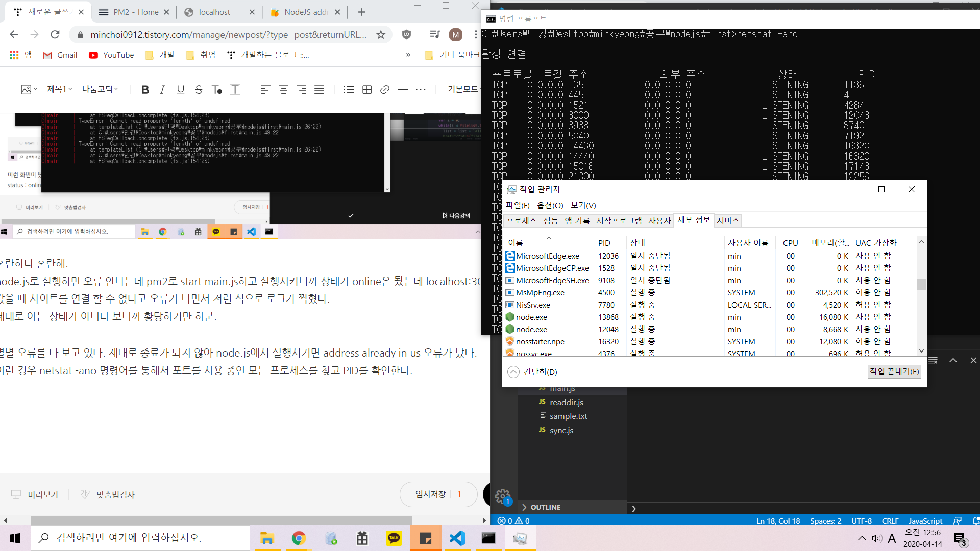Viewport: 980px width, 551px height.
Task: Select node.exe process with PID 12048
Action: pos(531,330)
